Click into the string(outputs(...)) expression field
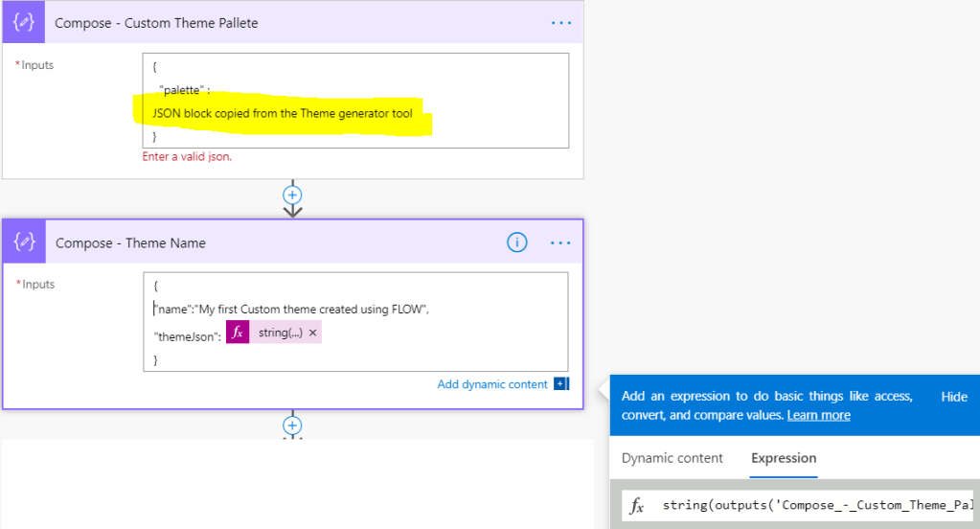Screen dimensions: 980x529 click(x=816, y=505)
